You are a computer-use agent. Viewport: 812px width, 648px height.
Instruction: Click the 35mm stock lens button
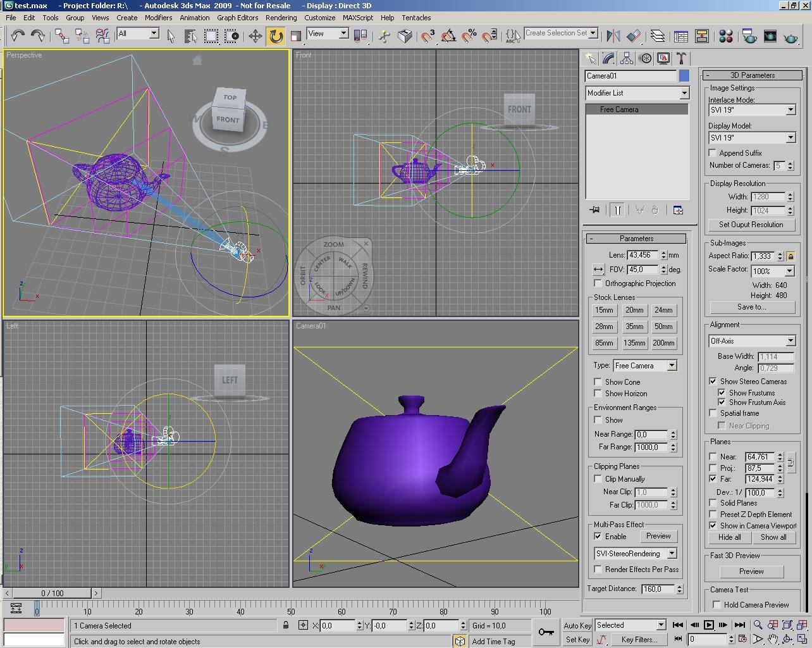tap(634, 327)
